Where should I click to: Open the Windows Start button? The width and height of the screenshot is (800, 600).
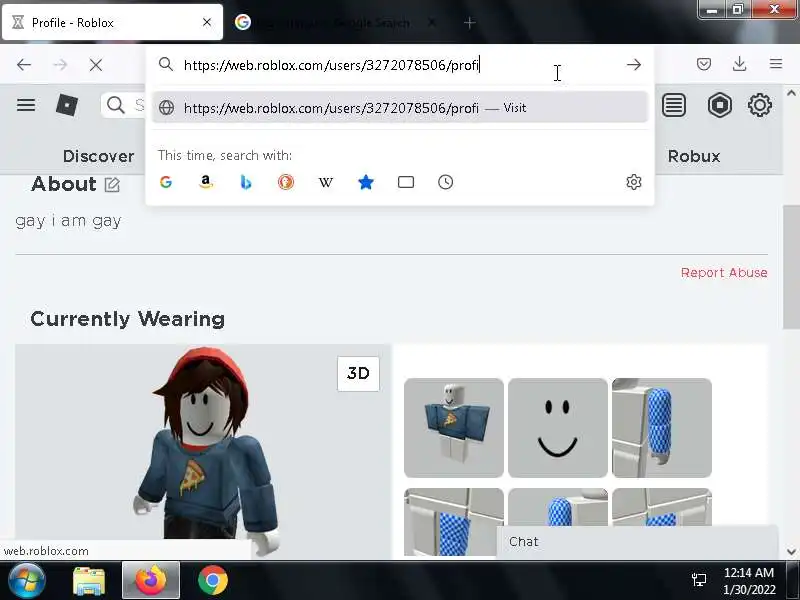[x=27, y=580]
